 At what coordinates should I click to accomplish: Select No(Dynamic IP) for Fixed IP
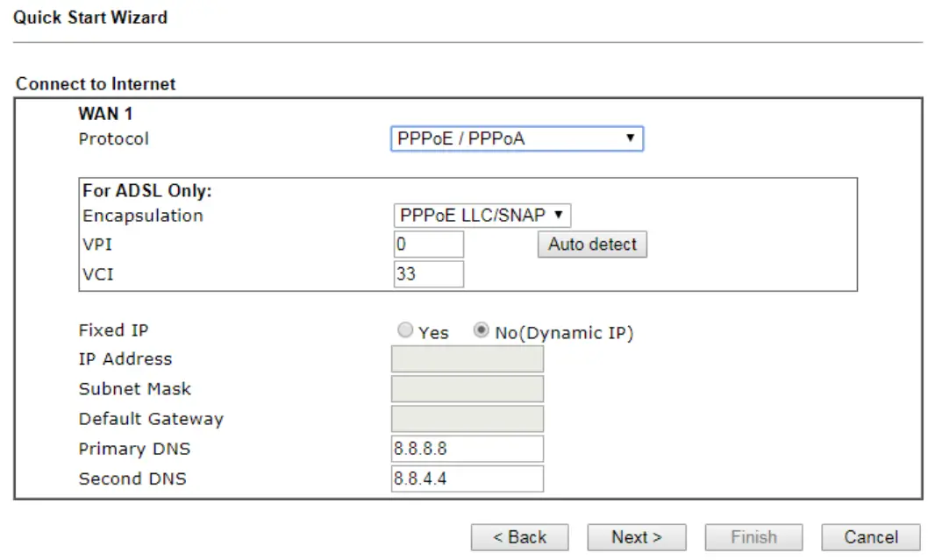(x=479, y=330)
